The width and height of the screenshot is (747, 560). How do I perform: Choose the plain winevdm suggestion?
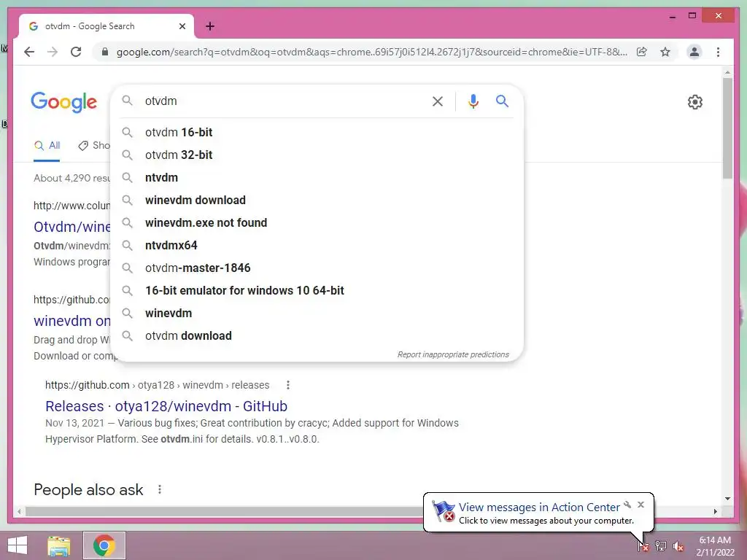pyautogui.click(x=318, y=314)
